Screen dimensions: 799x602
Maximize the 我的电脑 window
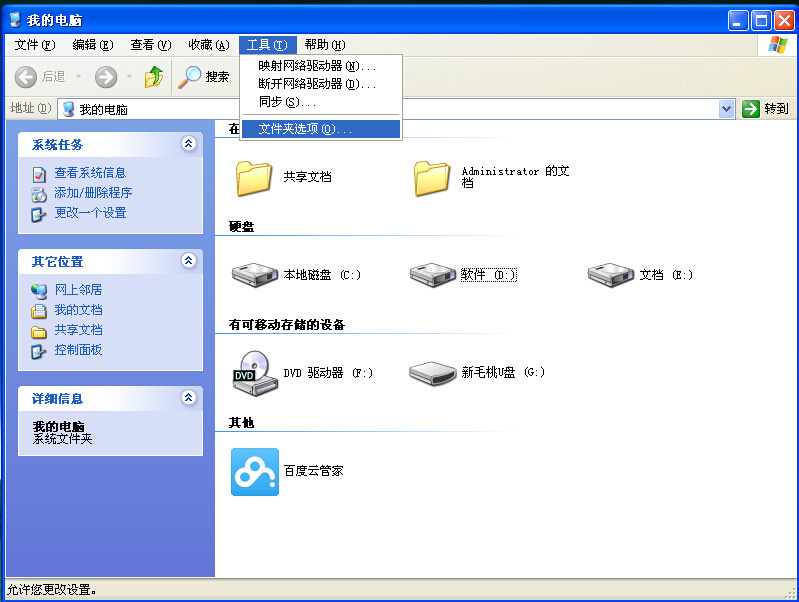click(x=761, y=21)
